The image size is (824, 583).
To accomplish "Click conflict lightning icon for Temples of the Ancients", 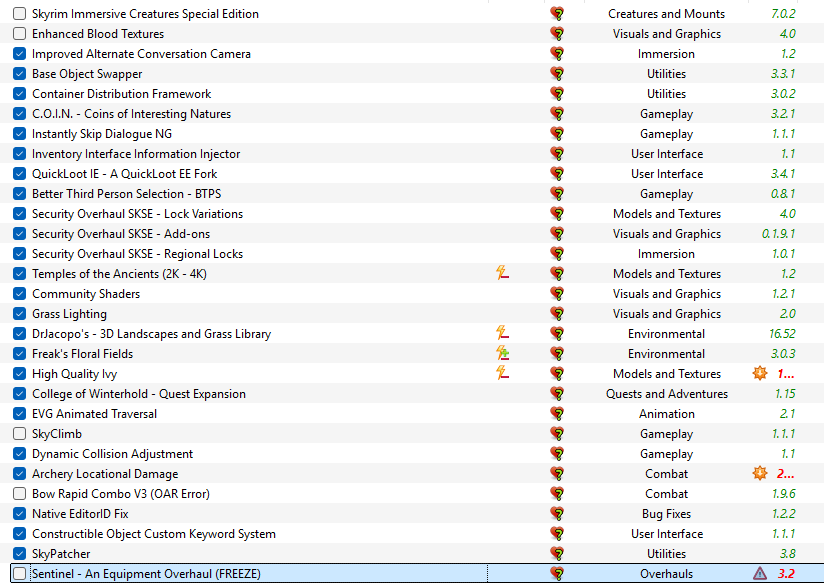I will coord(502,273).
